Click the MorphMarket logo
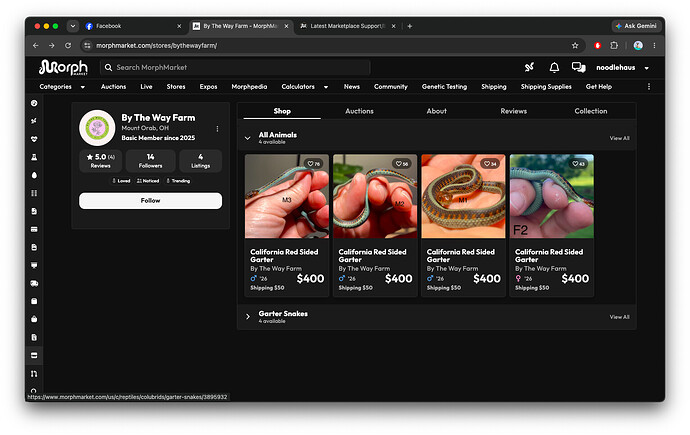Viewport: 690px width, 435px height. [x=63, y=67]
